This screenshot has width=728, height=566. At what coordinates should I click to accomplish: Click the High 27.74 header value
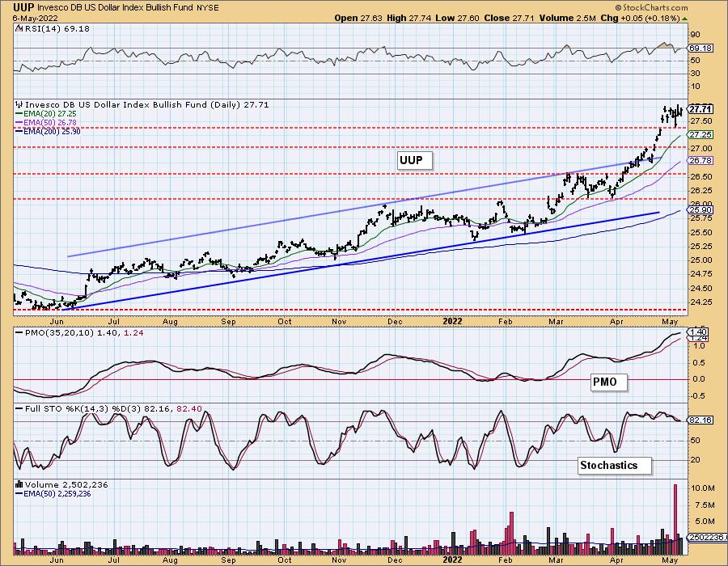coord(408,18)
